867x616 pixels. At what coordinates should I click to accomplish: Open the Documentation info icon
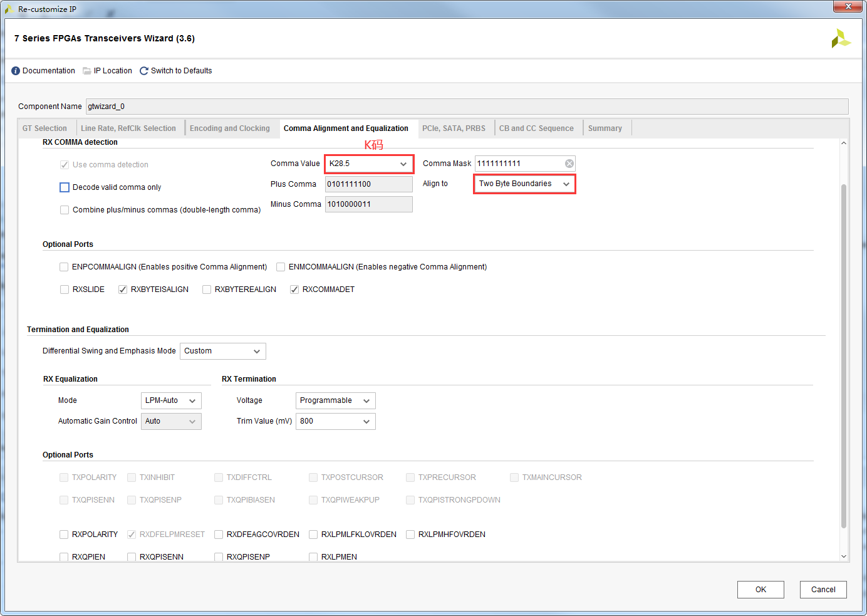click(16, 71)
